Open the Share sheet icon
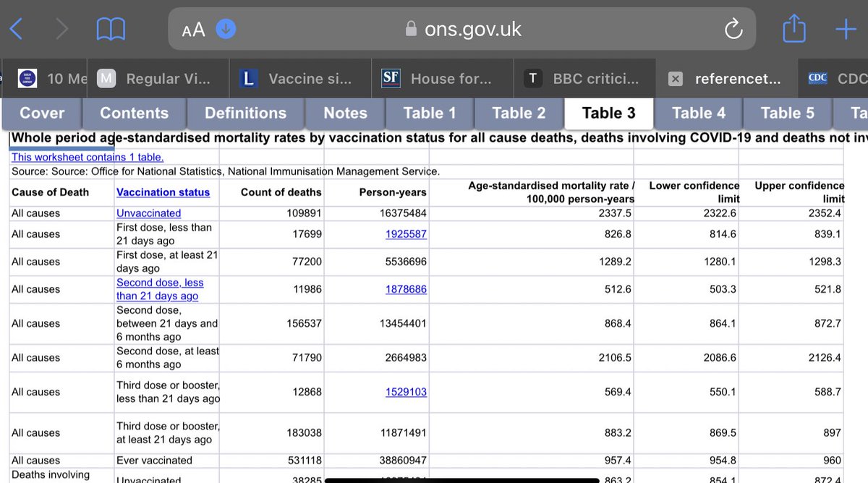The width and height of the screenshot is (868, 483). point(794,29)
